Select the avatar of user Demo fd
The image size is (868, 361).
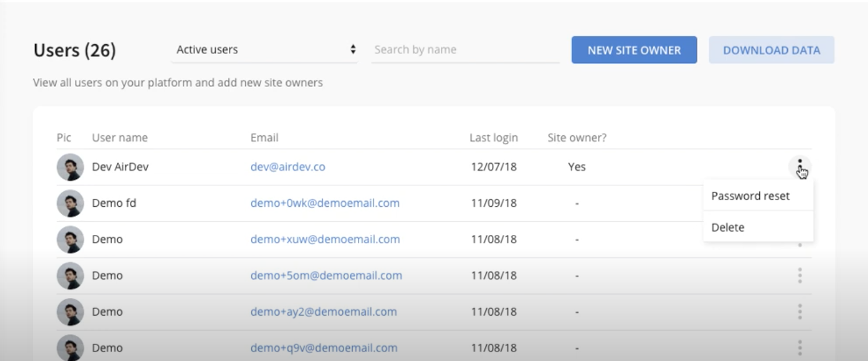(70, 203)
